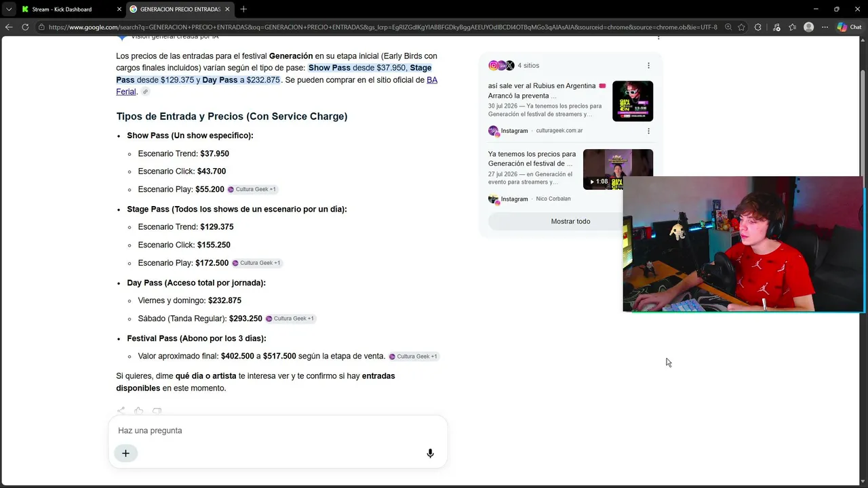
Task: Share the AI overview answer
Action: coord(121,411)
